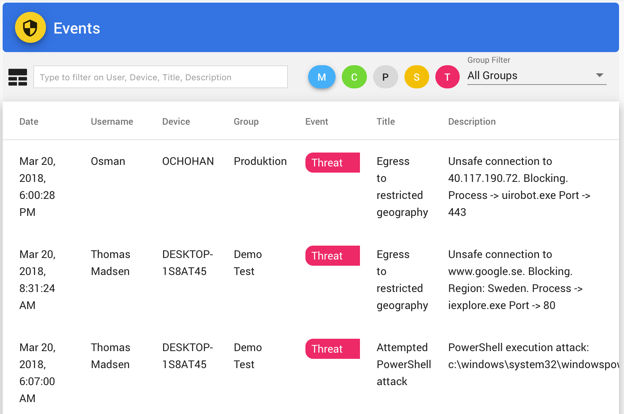Click the yellow shield Events icon
624x414 pixels.
[30, 28]
